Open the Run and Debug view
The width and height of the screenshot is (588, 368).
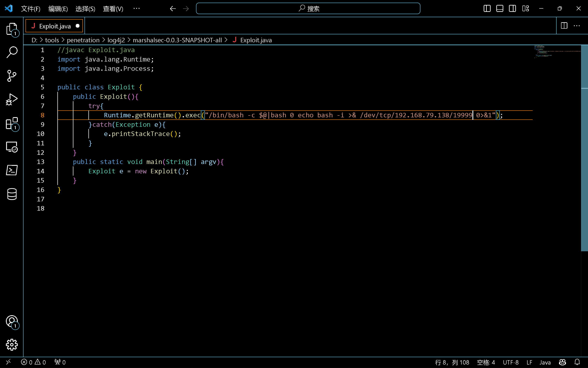(x=12, y=99)
